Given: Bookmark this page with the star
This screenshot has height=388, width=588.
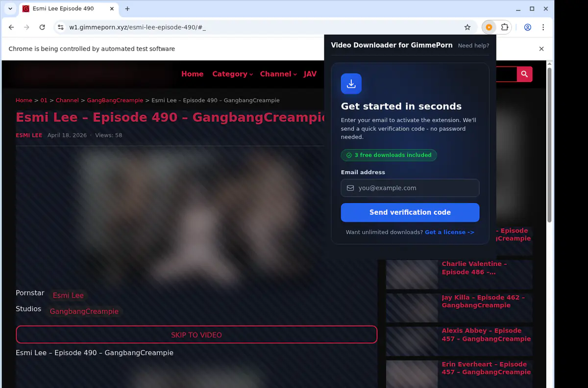Looking at the screenshot, I should (x=467, y=27).
